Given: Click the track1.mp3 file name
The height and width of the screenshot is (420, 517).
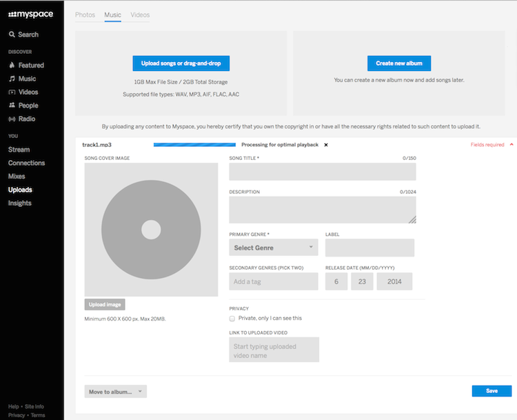Looking at the screenshot, I should point(97,145).
